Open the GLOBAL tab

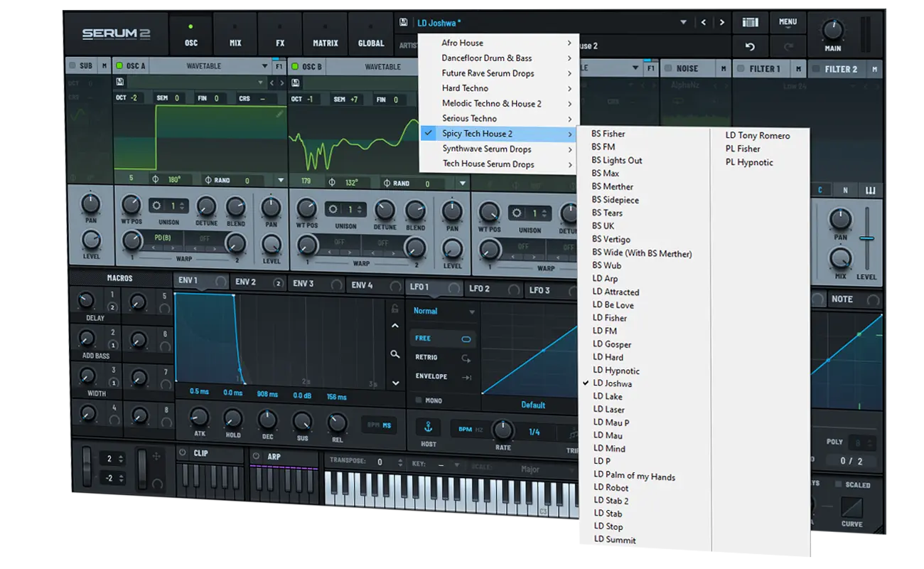[x=371, y=33]
